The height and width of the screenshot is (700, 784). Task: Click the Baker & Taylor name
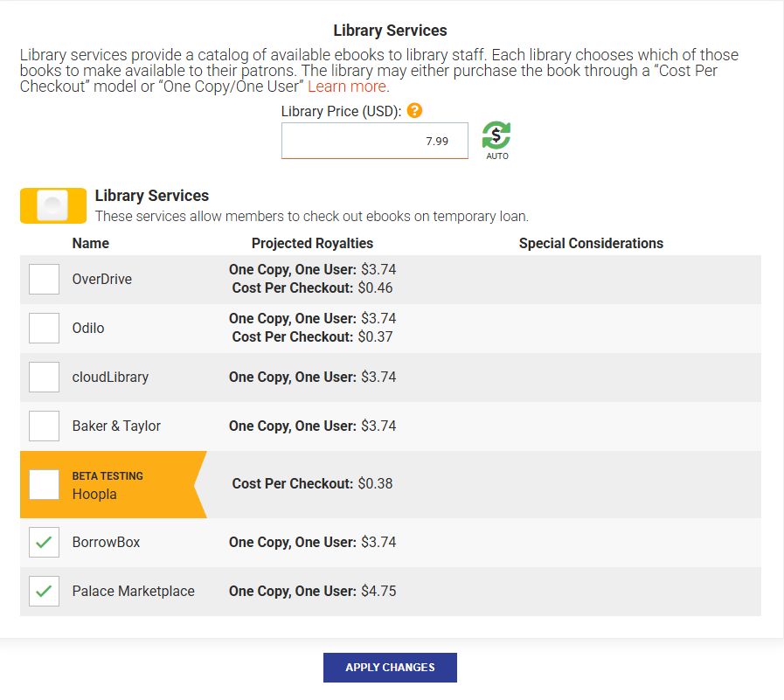(116, 426)
